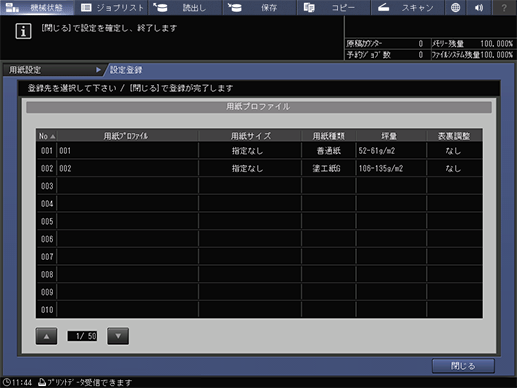Viewport: 517px width, 388px height.
Task: Open the 保存 store tab
Action: tap(260, 7)
